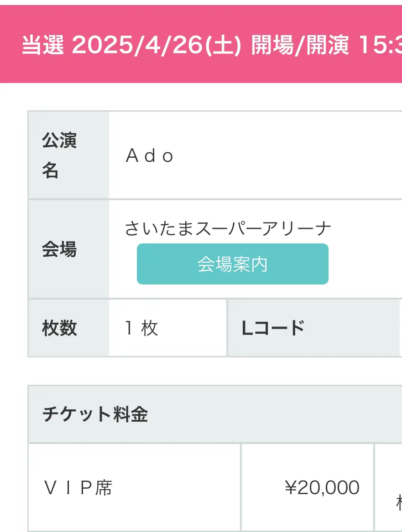The height and width of the screenshot is (532, 402).
Task: Click the empty cell right of Lコード
Action: pyautogui.click(x=402, y=328)
